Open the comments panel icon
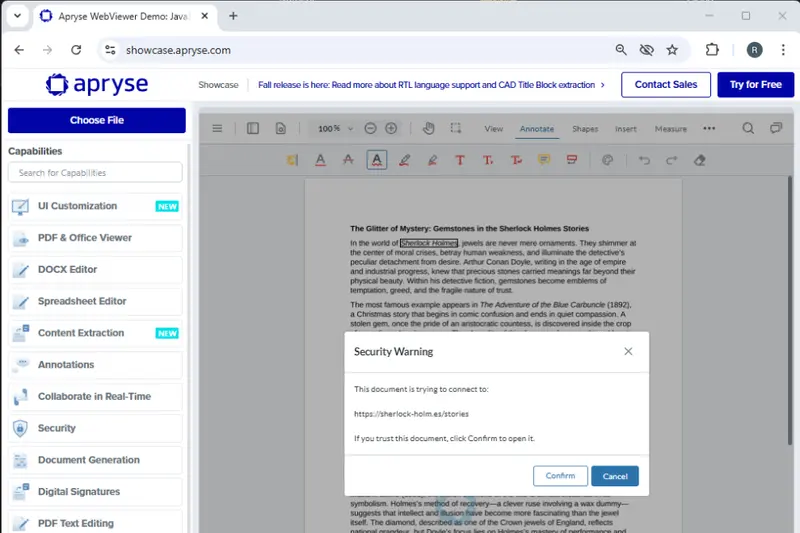The image size is (800, 533). point(776,128)
